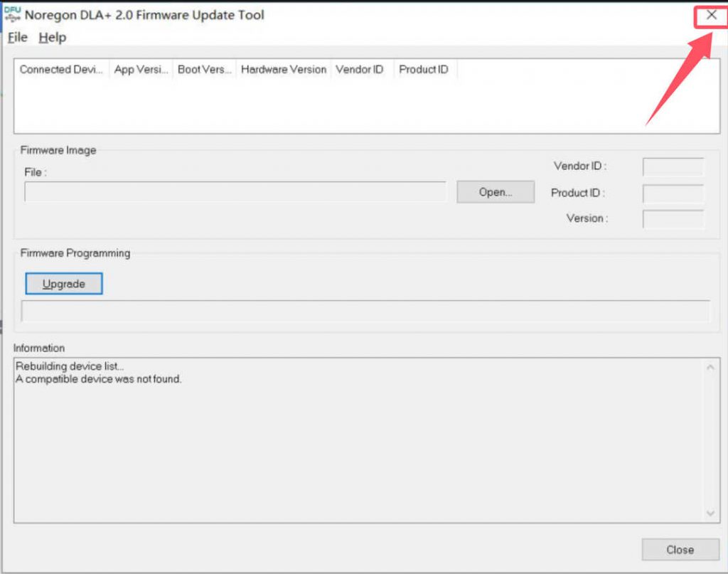Click the Product ID display field
Viewport: 728px width, 574px height.
tap(673, 192)
